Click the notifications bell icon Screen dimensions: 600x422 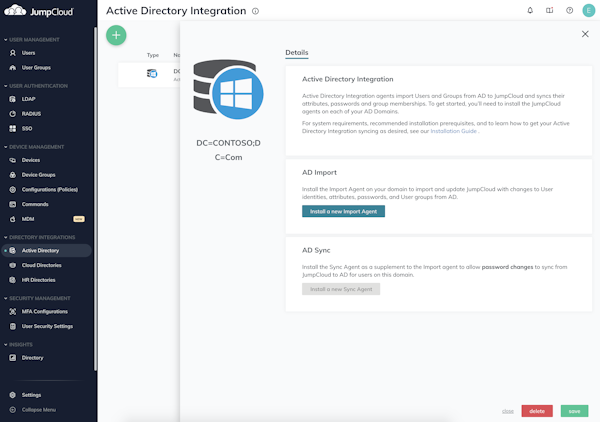[x=530, y=11]
